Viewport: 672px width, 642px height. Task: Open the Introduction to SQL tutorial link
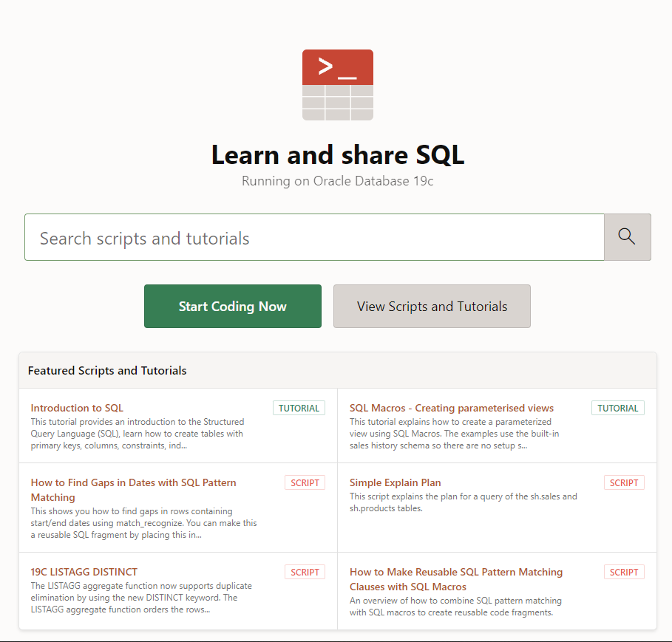click(x=77, y=408)
